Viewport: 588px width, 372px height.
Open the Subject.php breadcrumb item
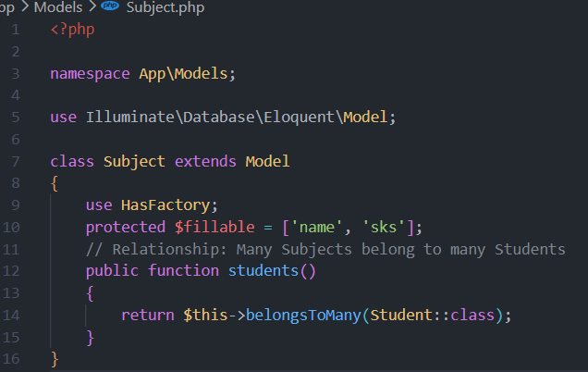165,7
